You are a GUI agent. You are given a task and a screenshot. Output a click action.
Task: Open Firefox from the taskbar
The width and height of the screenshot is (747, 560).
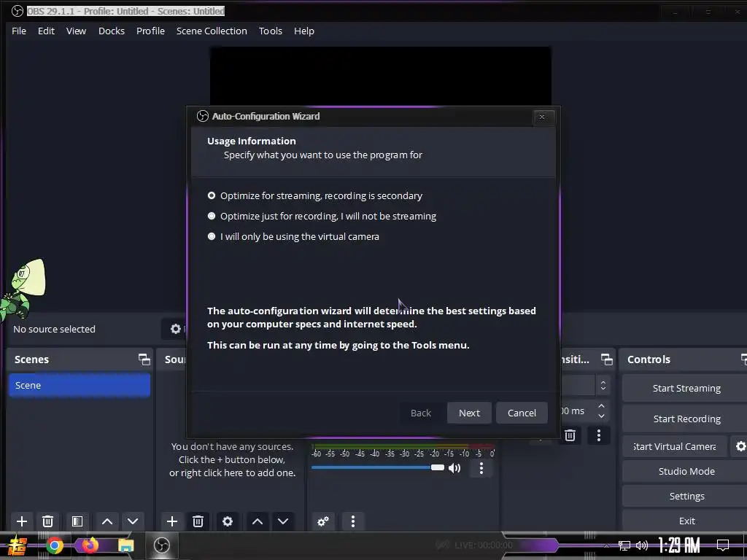(90, 545)
